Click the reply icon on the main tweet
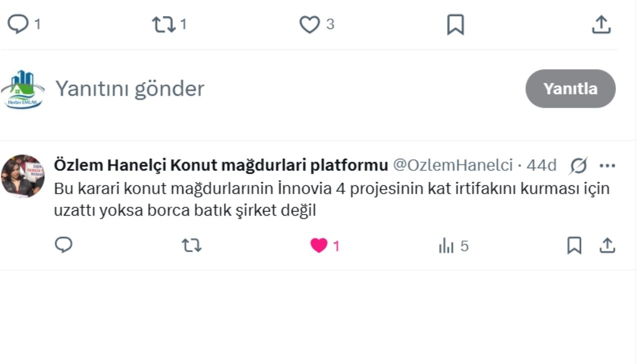The image size is (640, 364). pyautogui.click(x=18, y=24)
